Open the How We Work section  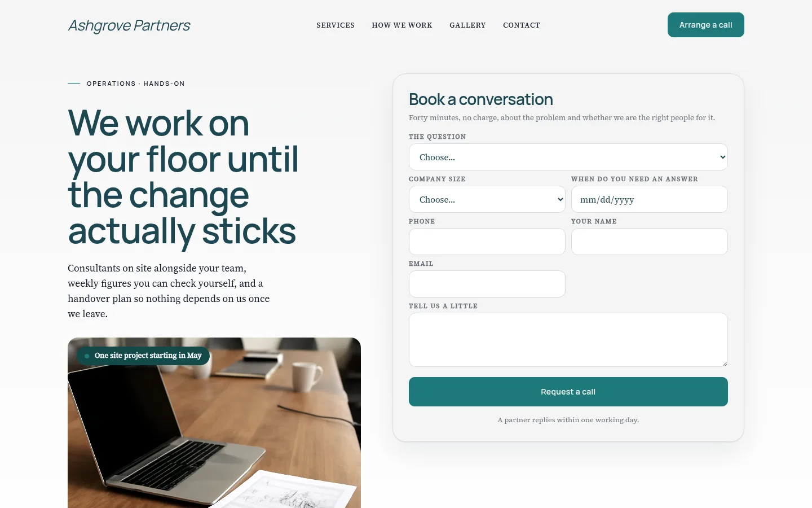(x=402, y=25)
